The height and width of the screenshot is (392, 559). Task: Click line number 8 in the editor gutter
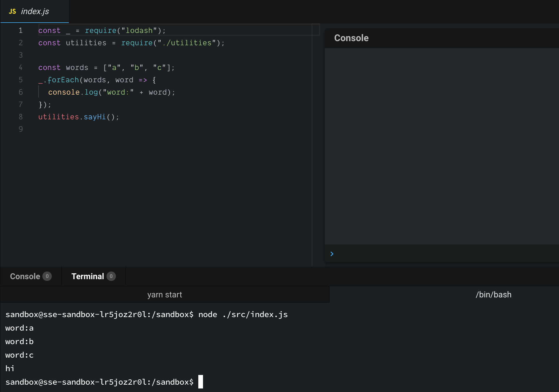[x=21, y=117]
